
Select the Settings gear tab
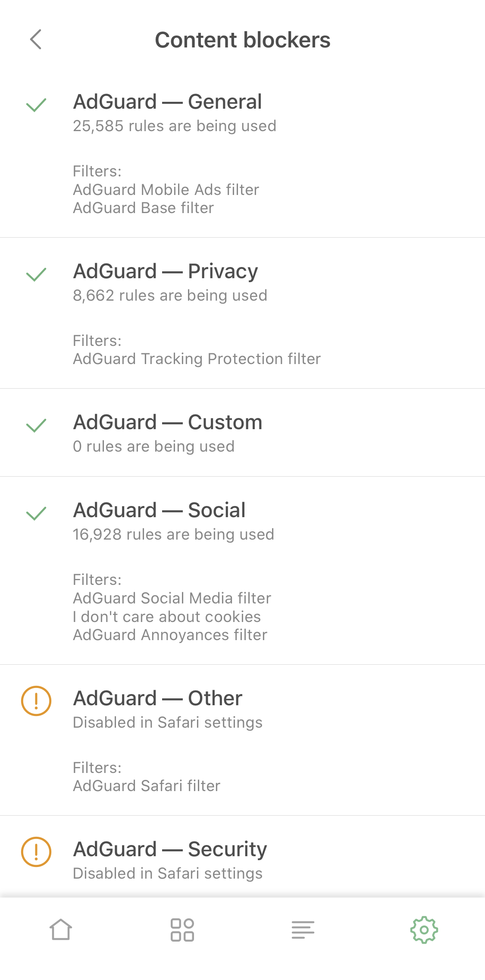click(x=424, y=930)
